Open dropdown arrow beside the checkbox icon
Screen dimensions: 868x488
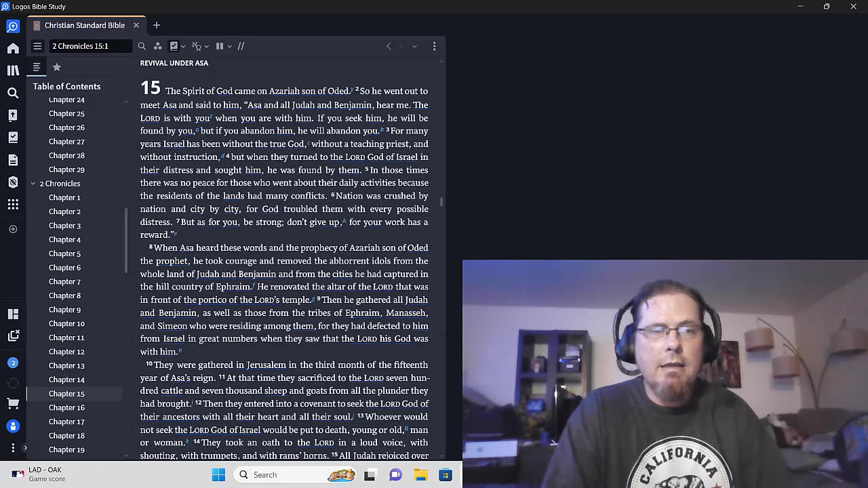pyautogui.click(x=184, y=47)
